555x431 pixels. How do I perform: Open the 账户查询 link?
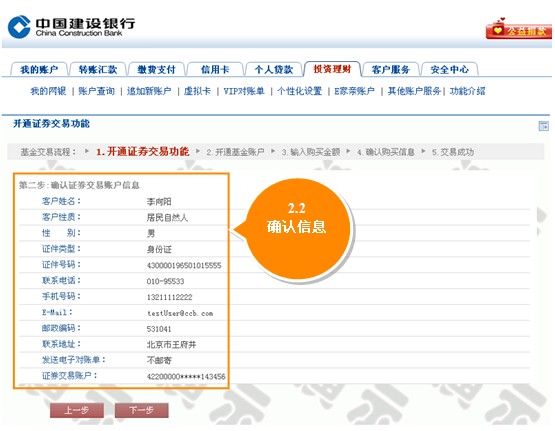click(97, 91)
